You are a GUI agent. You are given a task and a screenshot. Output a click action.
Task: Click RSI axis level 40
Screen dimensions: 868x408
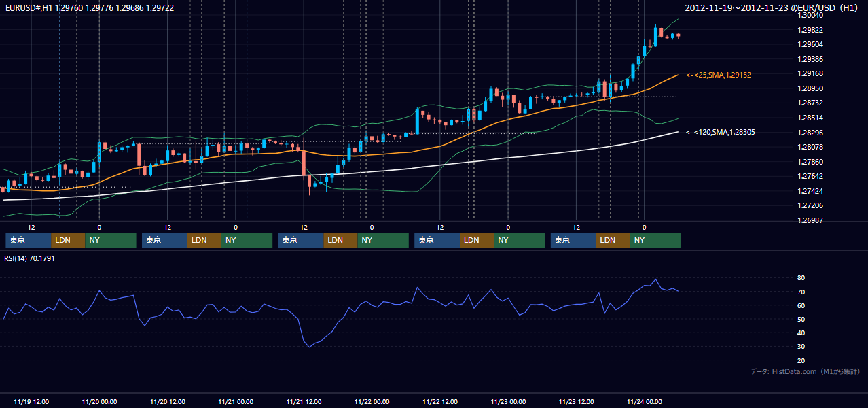click(801, 333)
